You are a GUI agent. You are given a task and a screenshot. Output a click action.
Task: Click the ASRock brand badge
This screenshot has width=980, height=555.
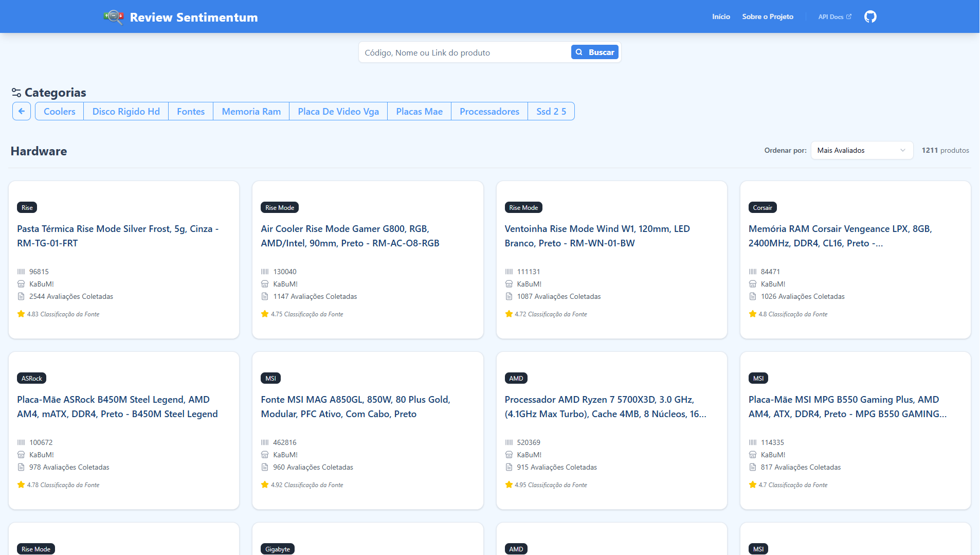coord(32,378)
